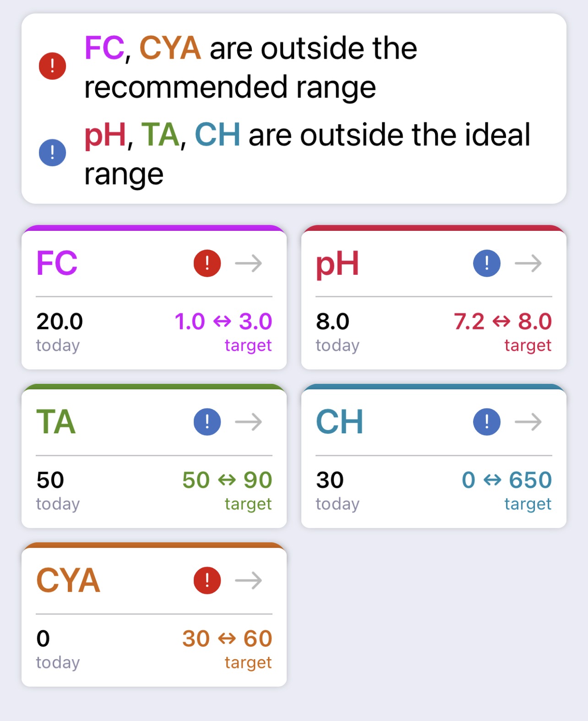Tap the pH reading of 8.0 today
588x721 pixels.
[x=333, y=322]
